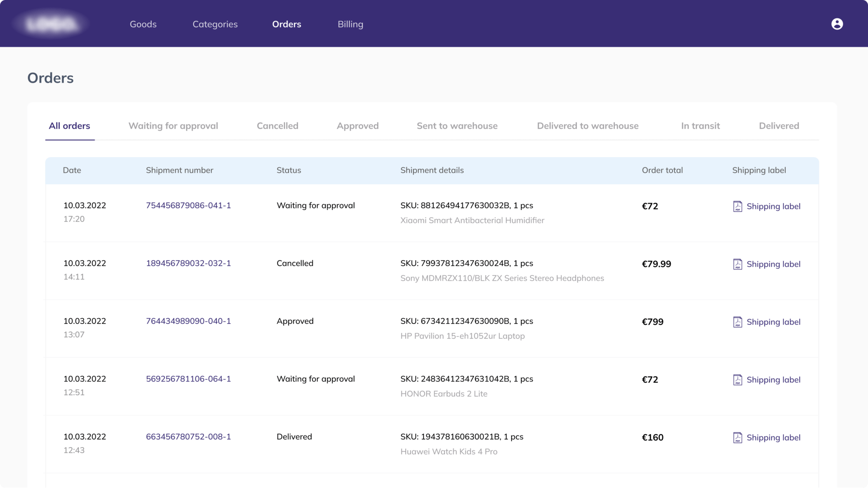Open the Sent to warehouse tab
Image resolution: width=868 pixels, height=488 pixels.
click(x=457, y=126)
